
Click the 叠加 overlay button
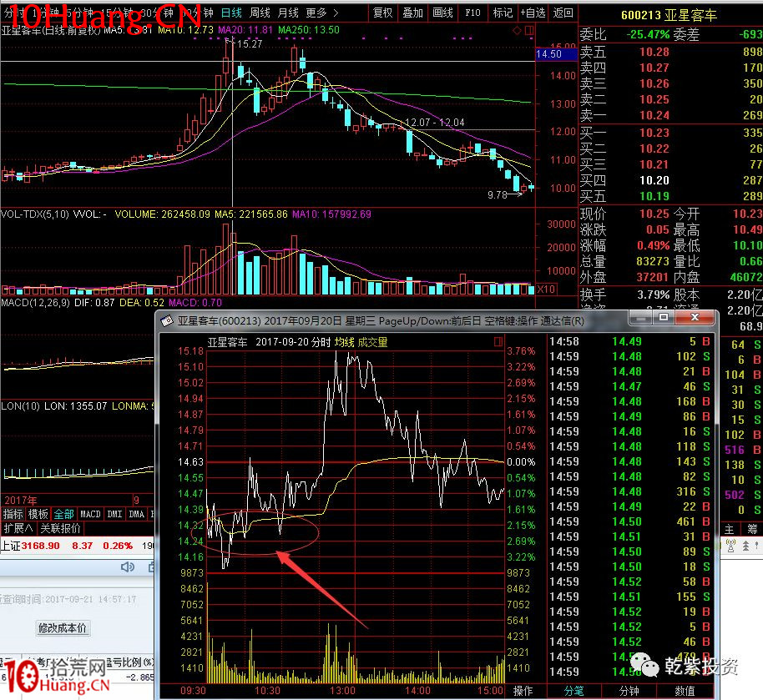pyautogui.click(x=412, y=13)
